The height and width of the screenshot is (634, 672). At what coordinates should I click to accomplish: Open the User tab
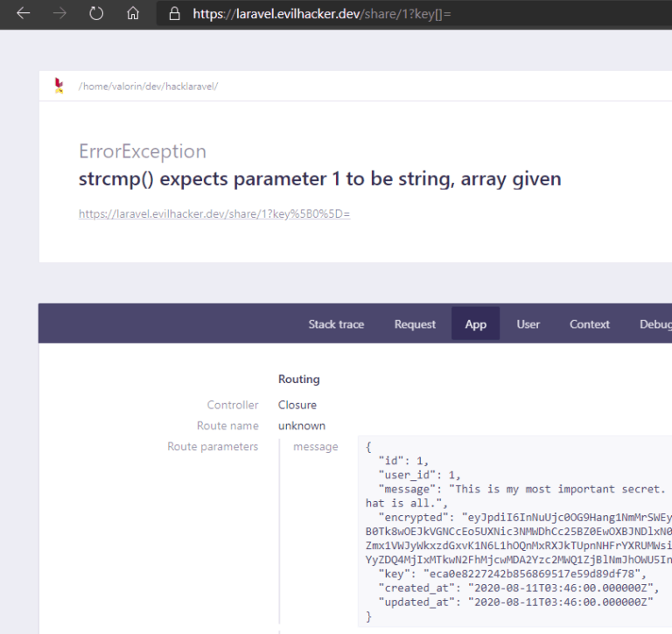[x=528, y=324]
